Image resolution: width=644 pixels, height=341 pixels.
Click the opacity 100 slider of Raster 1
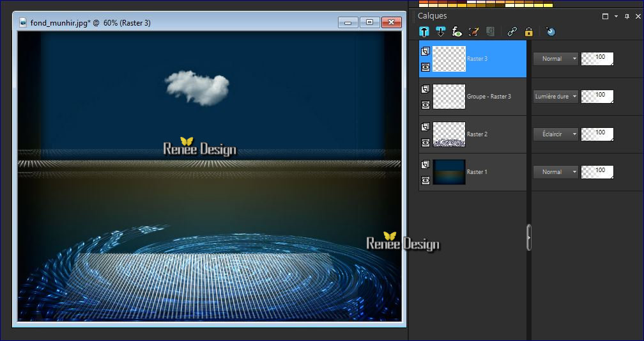597,172
